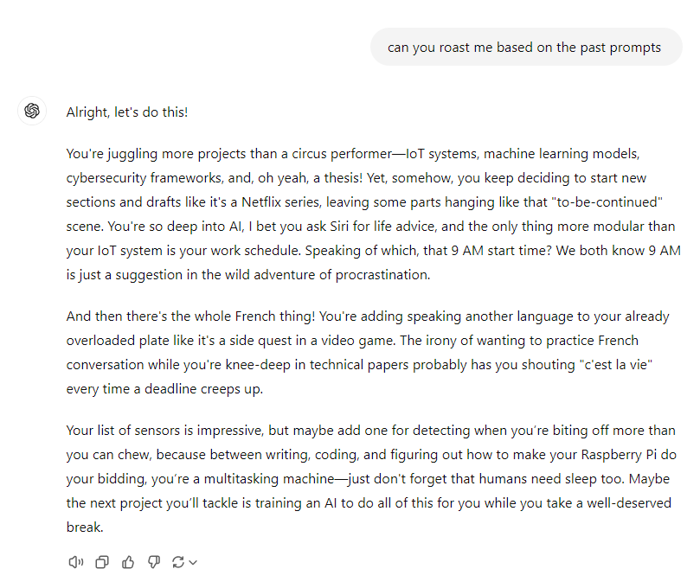This screenshot has width=700, height=588.
Task: Click paragraph starting "And then there's the whole French"
Action: [368, 353]
